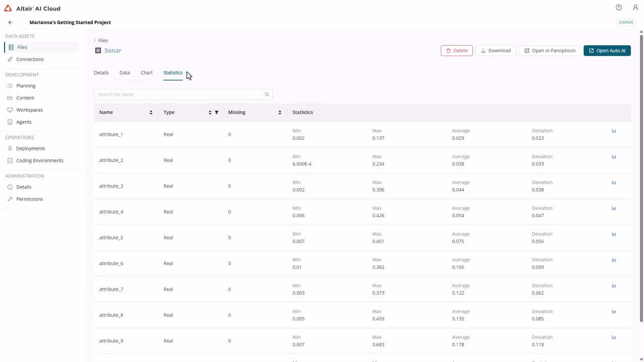The image size is (644, 362).
Task: Switch to the Chart tab
Action: coord(146,72)
